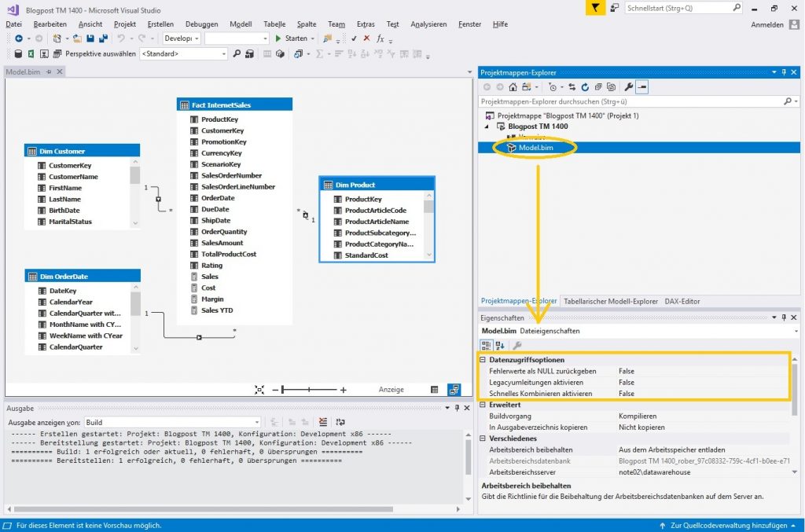Viewport: 805px width, 532px height.
Task: Toggle auto-hide pin on the Eigenschaften panel
Action: click(783, 317)
